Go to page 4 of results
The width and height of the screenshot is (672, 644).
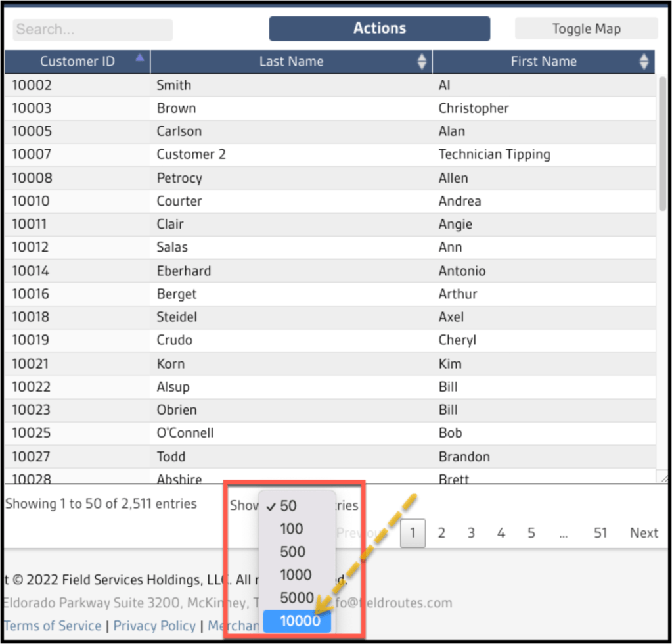[501, 533]
